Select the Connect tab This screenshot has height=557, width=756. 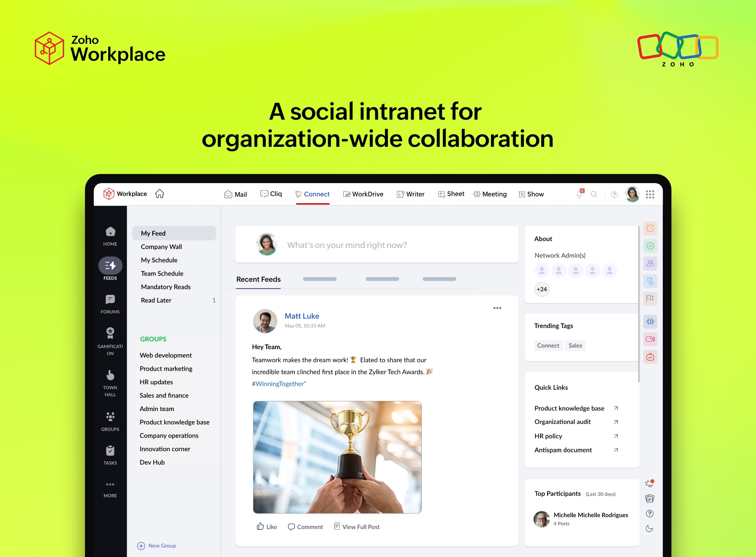(x=313, y=194)
